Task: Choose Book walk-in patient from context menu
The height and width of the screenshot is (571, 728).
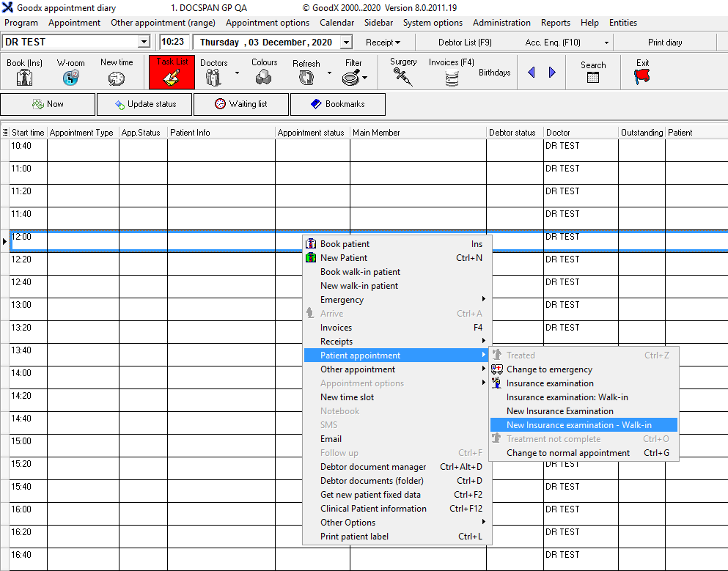Action: click(x=360, y=272)
